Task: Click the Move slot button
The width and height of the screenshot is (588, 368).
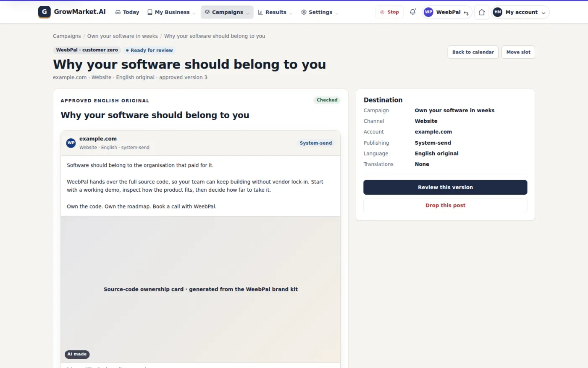Action: [x=518, y=52]
